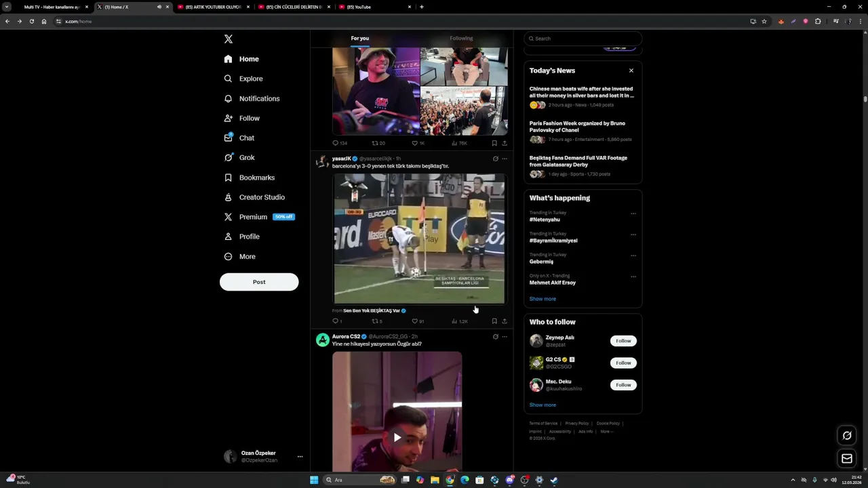Bookmark this page with the star icon
868x488 pixels.
click(764, 21)
